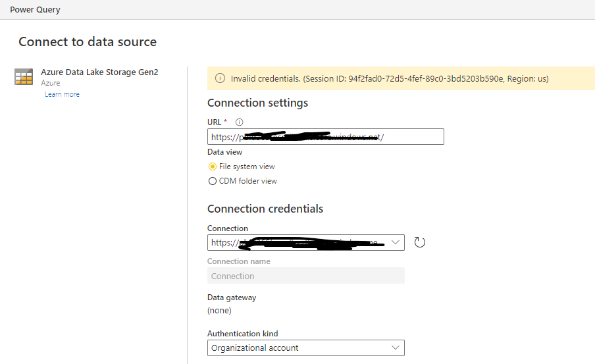Click the Azure Data Lake Storage Gen2 connector icon

tap(24, 76)
